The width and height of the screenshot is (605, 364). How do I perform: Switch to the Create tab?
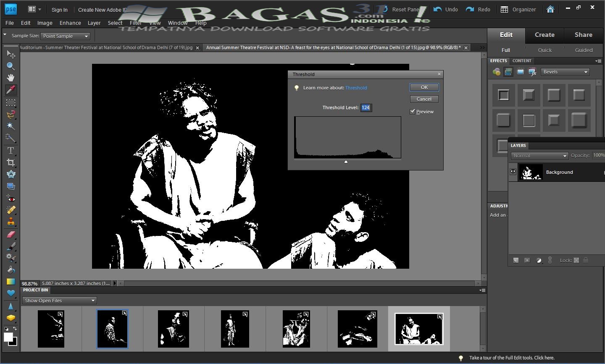(544, 35)
